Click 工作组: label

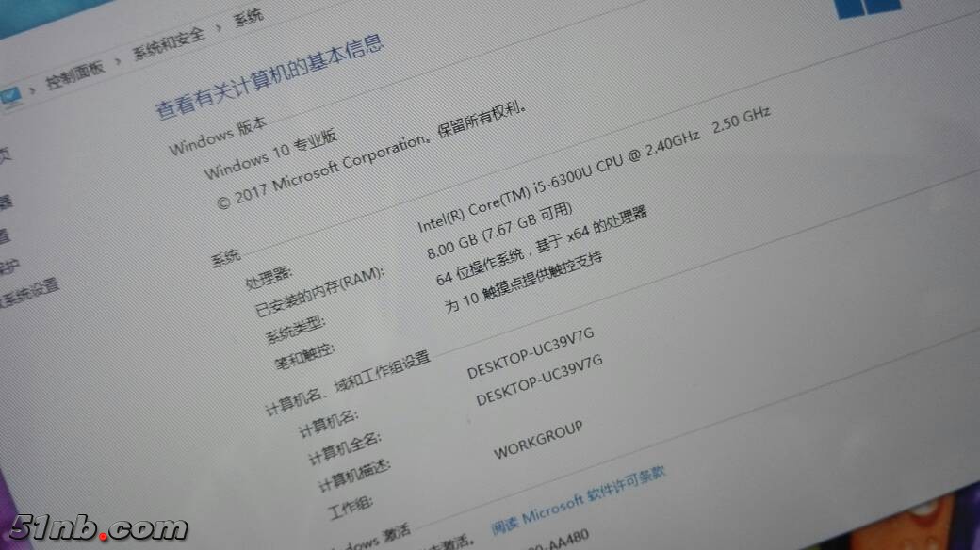click(350, 509)
